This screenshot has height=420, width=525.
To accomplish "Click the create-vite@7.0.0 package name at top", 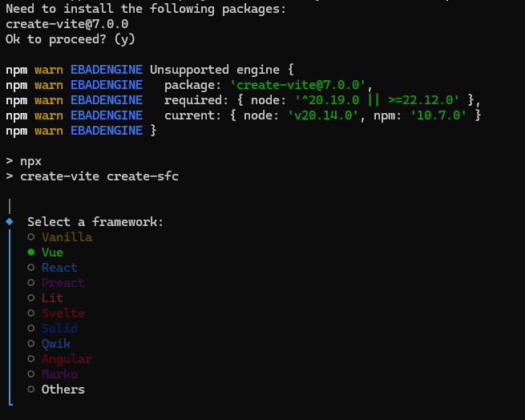I will [x=67, y=24].
